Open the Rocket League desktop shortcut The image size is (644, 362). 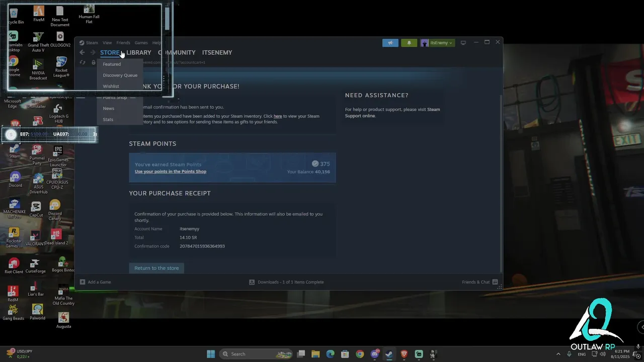pos(61,67)
